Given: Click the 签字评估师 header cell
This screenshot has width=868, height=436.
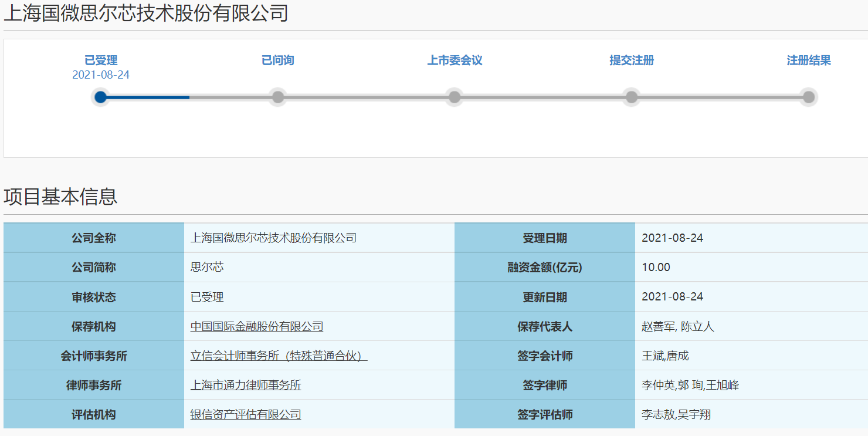Looking at the screenshot, I should coord(545,414).
